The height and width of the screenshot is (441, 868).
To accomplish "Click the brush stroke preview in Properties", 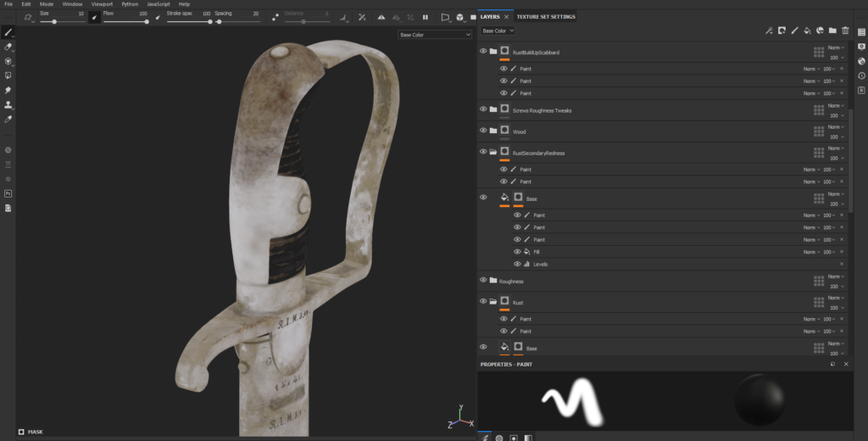I will coord(573,401).
